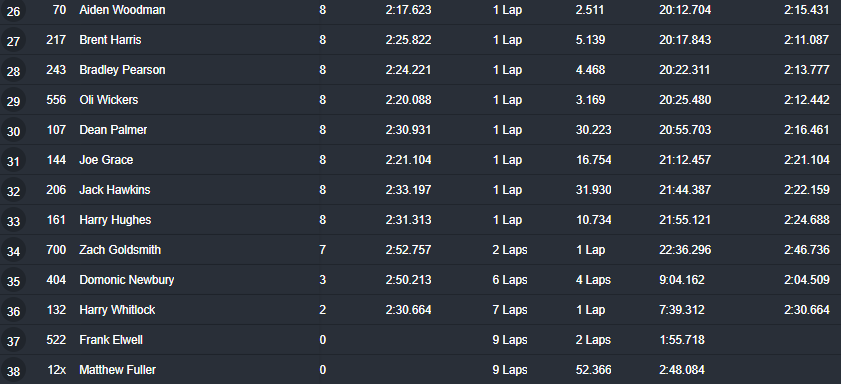Open Harry Whitlock result
The width and height of the screenshot is (841, 384).
pyautogui.click(x=117, y=311)
